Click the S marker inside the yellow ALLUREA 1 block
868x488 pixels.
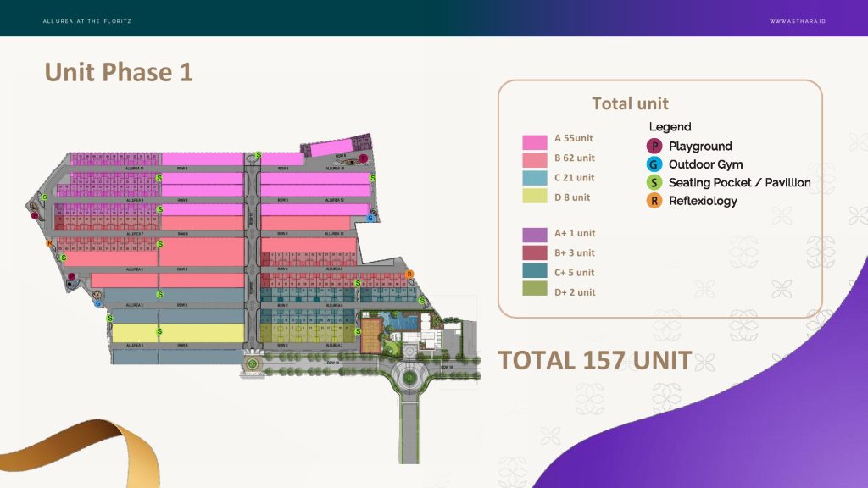click(159, 331)
